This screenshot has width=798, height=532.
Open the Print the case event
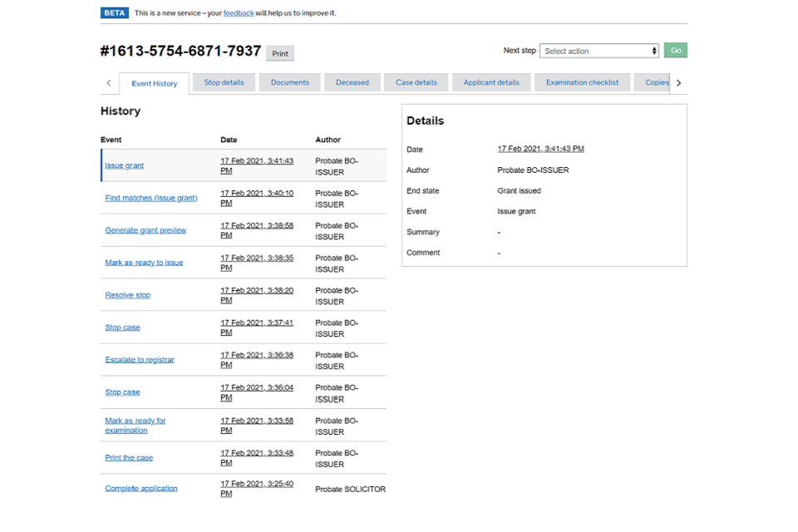129,458
